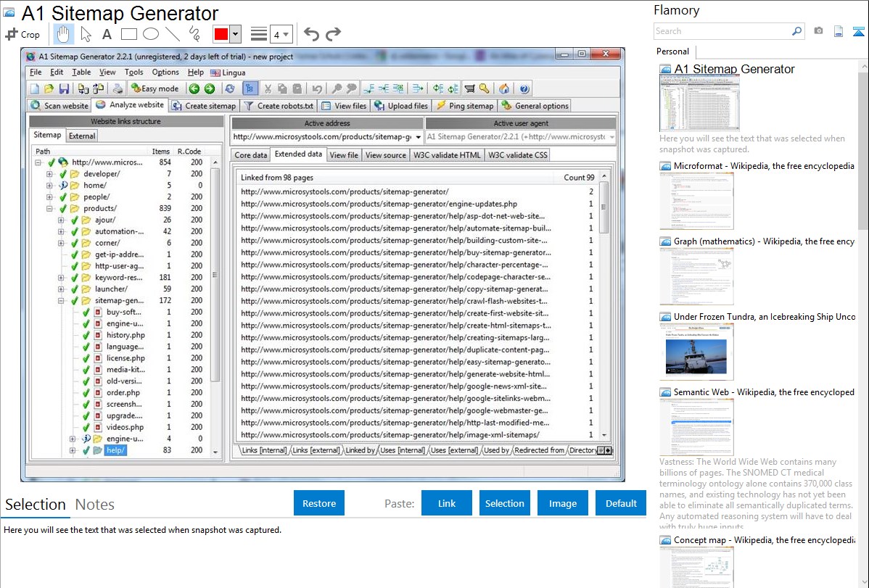
Task: Click the camera capture icon
Action: pos(818,31)
